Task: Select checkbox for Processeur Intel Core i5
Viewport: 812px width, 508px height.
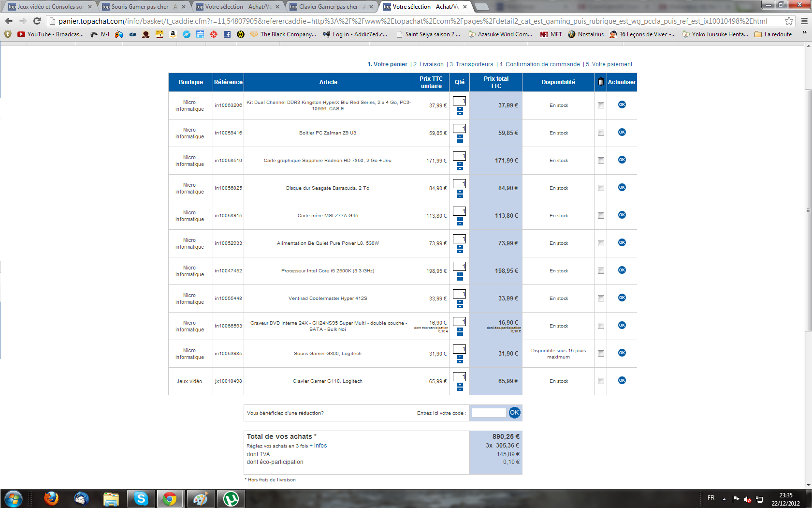Action: [601, 271]
